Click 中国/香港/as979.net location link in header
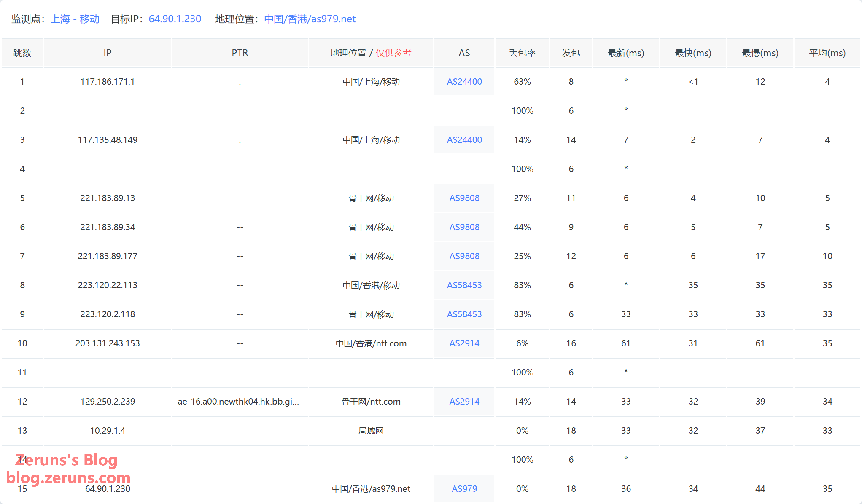The height and width of the screenshot is (504, 862). [310, 19]
